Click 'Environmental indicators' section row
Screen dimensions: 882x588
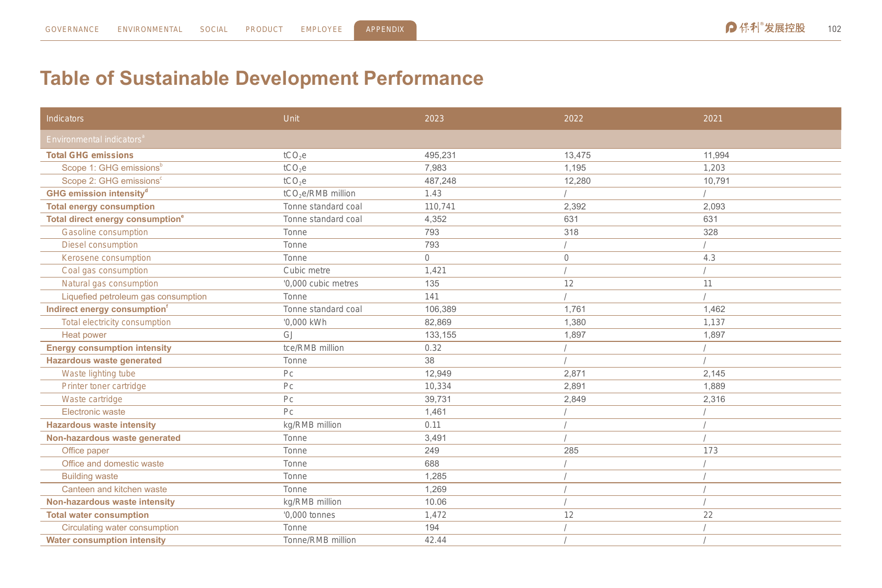[x=440, y=139]
